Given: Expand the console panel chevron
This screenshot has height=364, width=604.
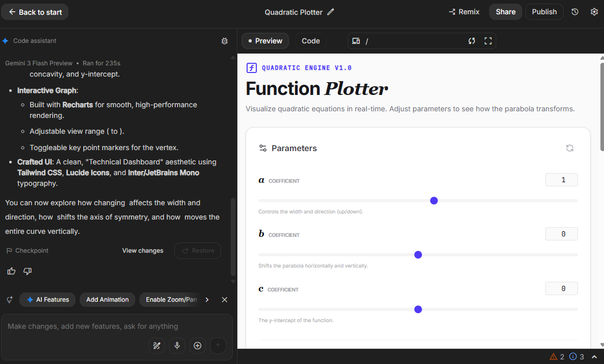Looking at the screenshot, I should click(594, 357).
